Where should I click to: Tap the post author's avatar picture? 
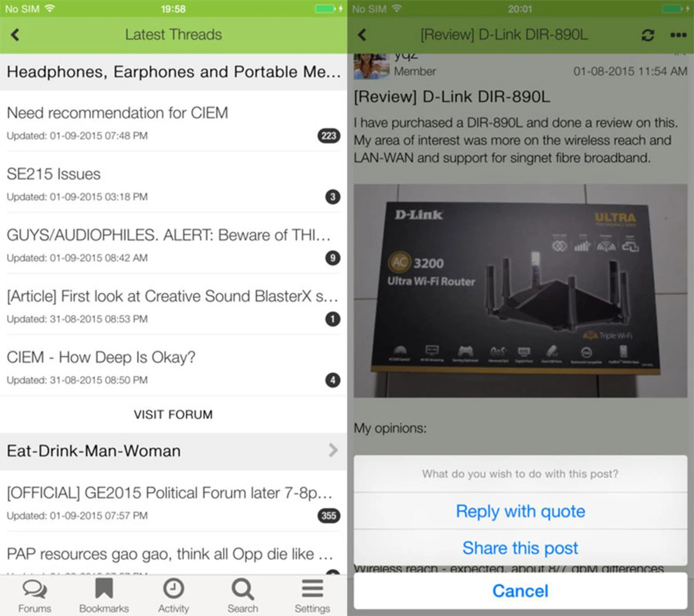point(371,66)
